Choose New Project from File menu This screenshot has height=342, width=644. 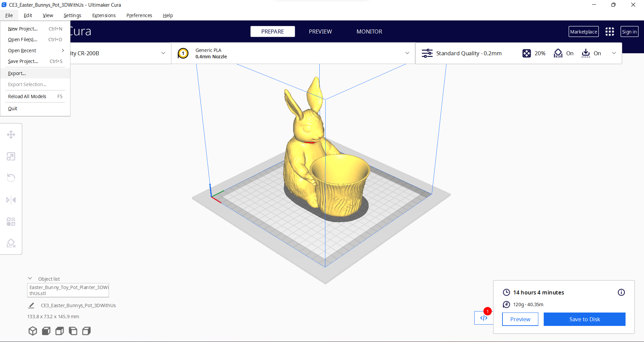coord(35,29)
